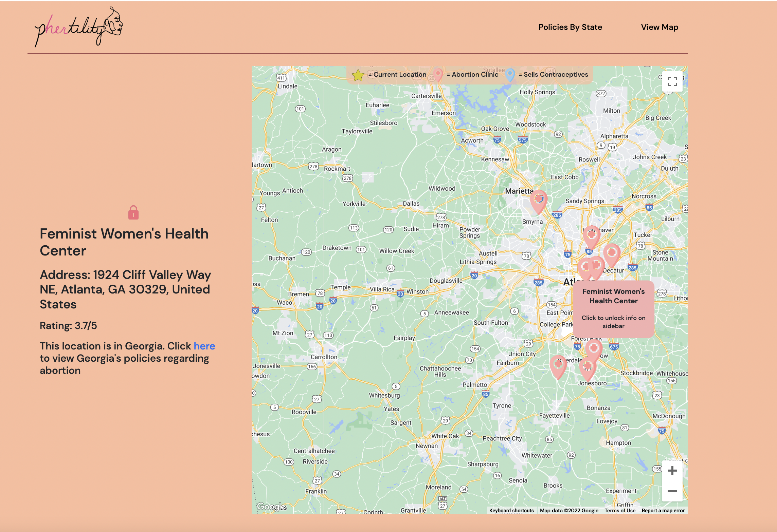This screenshot has height=532, width=777.
Task: Click yellow star Current Location legend icon
Action: [358, 75]
